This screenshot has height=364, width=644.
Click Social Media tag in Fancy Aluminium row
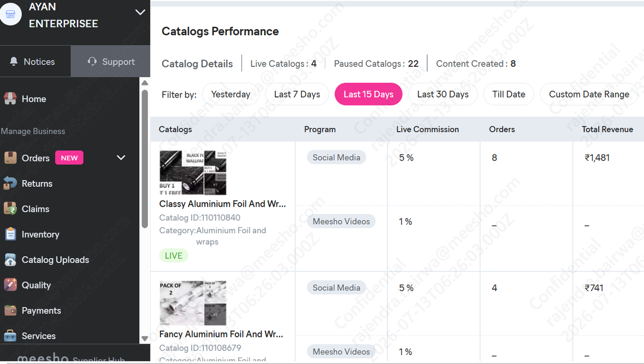click(x=336, y=288)
